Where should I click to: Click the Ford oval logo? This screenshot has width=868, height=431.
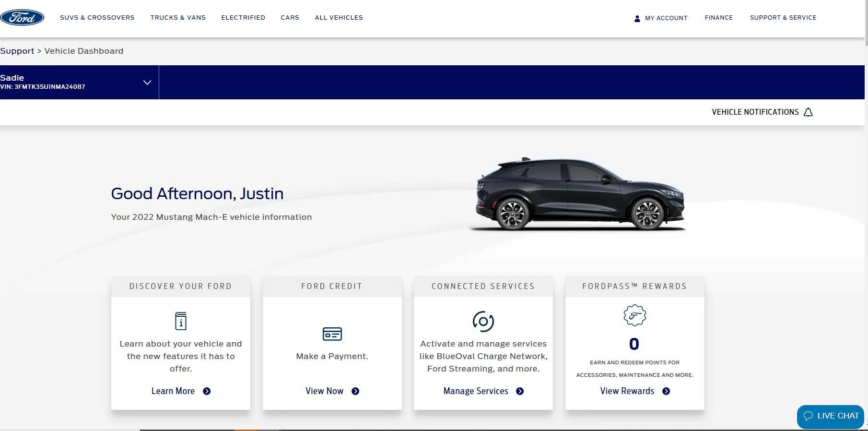(22, 18)
